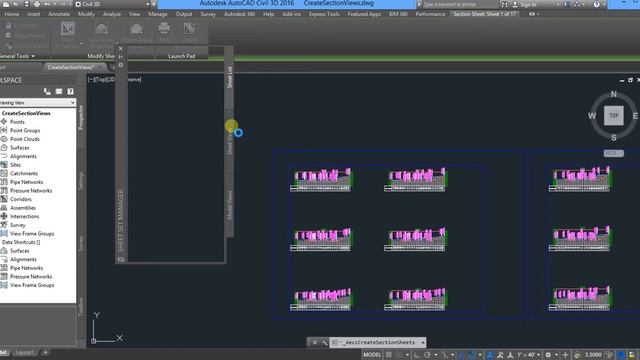Click workspace switching gear on status bar
Screen dimensions: 640x360
coord(548,355)
